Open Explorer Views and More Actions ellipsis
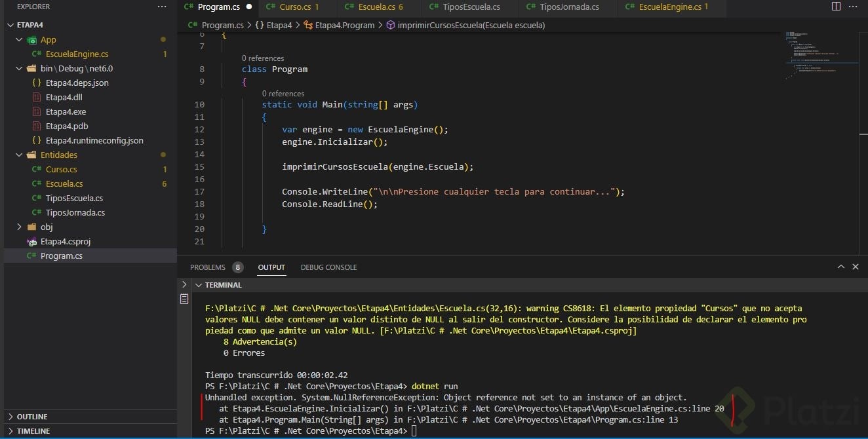Image resolution: width=868 pixels, height=439 pixels. tap(162, 7)
